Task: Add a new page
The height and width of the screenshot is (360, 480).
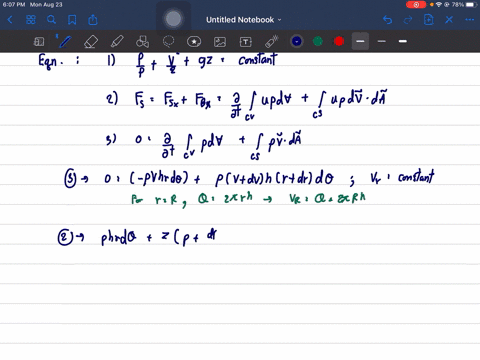Action: pyautogui.click(x=428, y=20)
